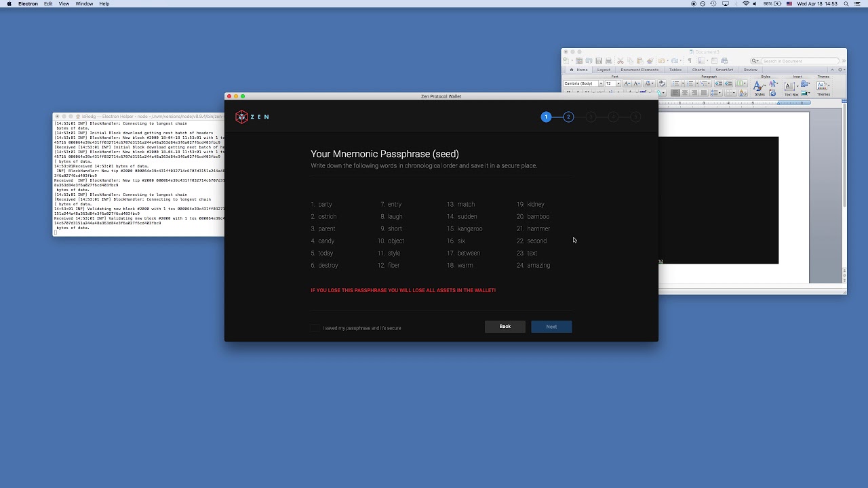Click the Sidebar icon in Word toolbar
Image resolution: width=868 pixels, height=488 pixels.
(x=701, y=61)
